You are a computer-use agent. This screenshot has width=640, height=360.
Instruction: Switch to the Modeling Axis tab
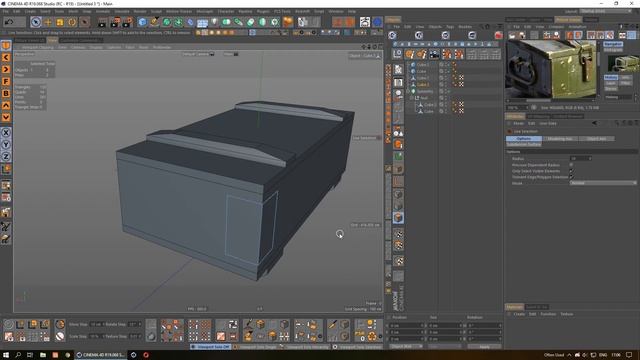click(560, 139)
